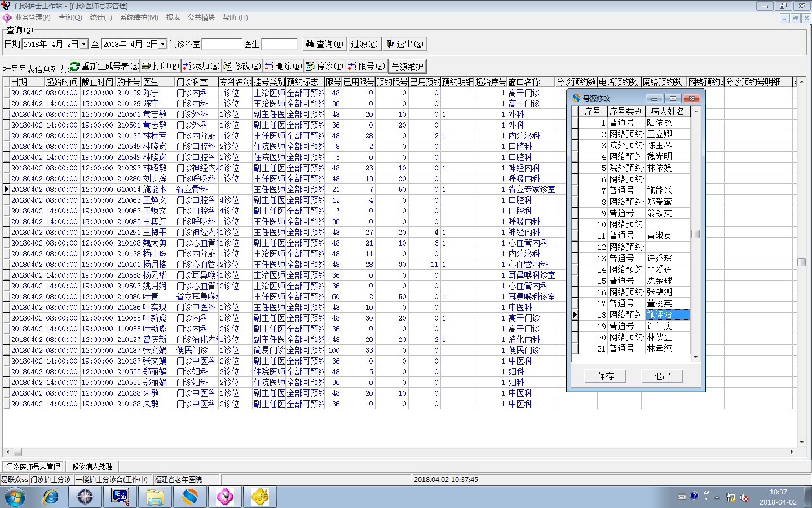Click the 退出 exit button in query bar
Screen dimensions: 812x508
pyautogui.click(x=404, y=44)
